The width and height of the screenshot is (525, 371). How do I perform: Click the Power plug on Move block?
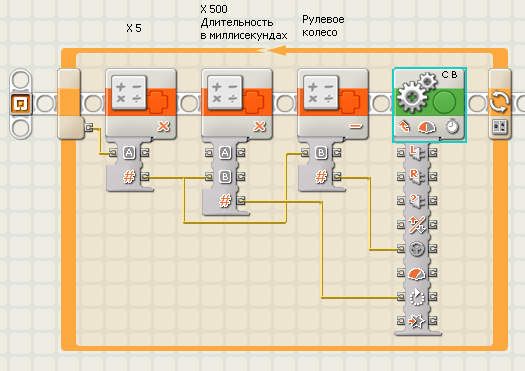point(401,273)
